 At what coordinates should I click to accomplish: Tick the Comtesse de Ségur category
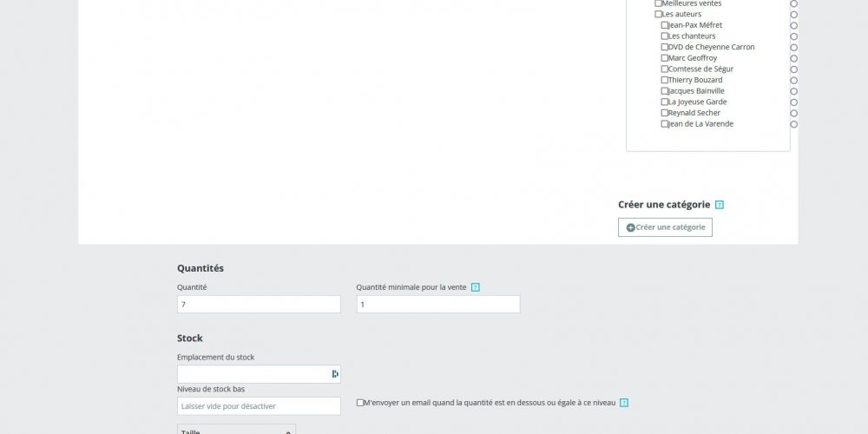(665, 69)
